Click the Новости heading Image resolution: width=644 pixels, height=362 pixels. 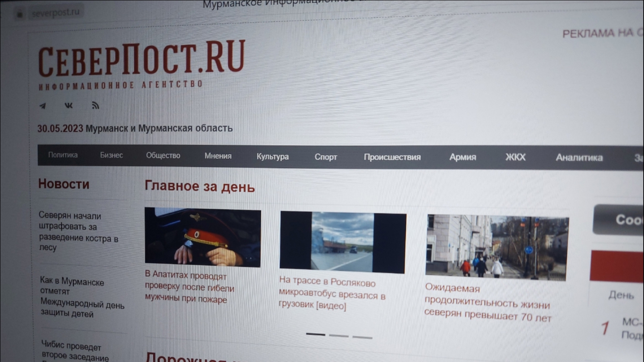[64, 184]
